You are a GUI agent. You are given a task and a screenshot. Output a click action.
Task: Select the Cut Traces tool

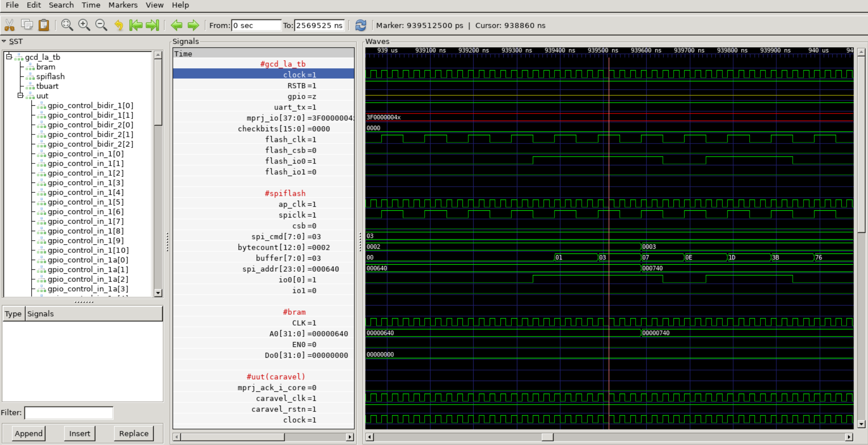coord(10,25)
